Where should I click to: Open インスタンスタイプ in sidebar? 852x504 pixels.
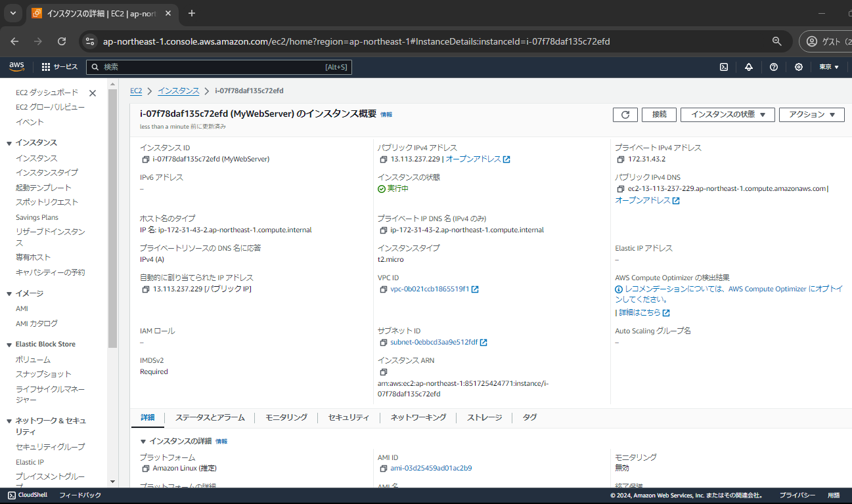[x=47, y=173]
